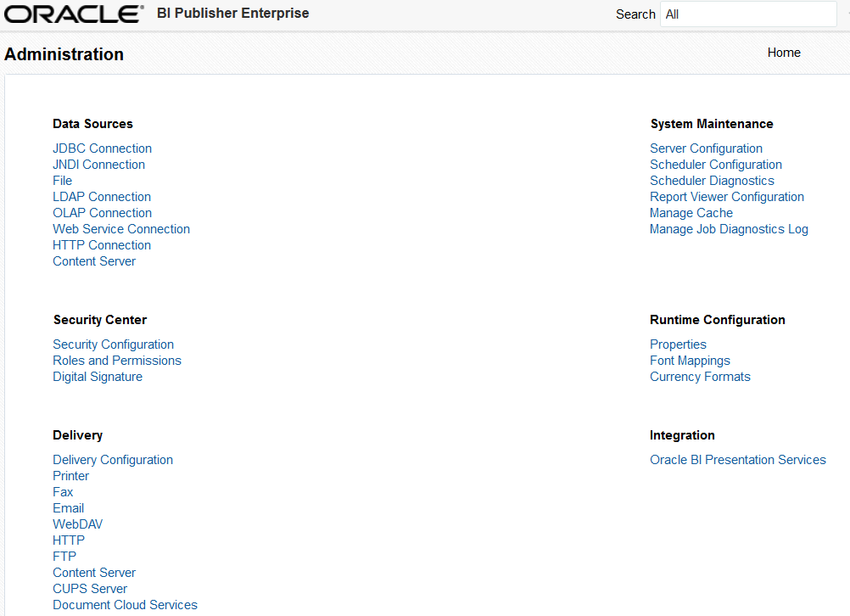Open HTTP under Delivery section
Viewport: 850px width, 616px height.
[69, 540]
